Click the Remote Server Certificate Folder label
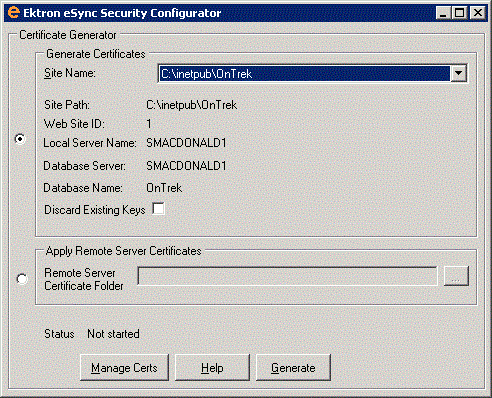The image size is (492, 398). coord(84,279)
